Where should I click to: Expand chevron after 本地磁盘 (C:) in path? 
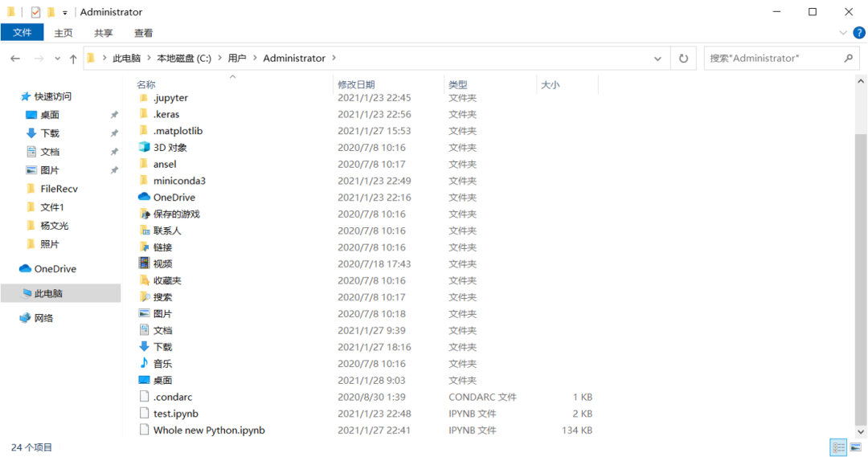220,58
